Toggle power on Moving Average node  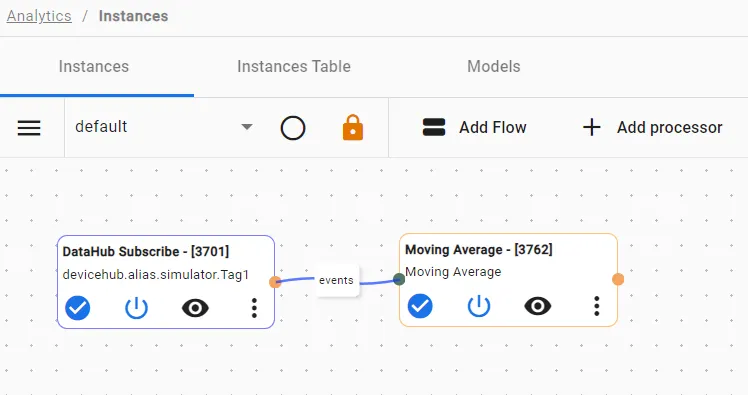coord(479,306)
